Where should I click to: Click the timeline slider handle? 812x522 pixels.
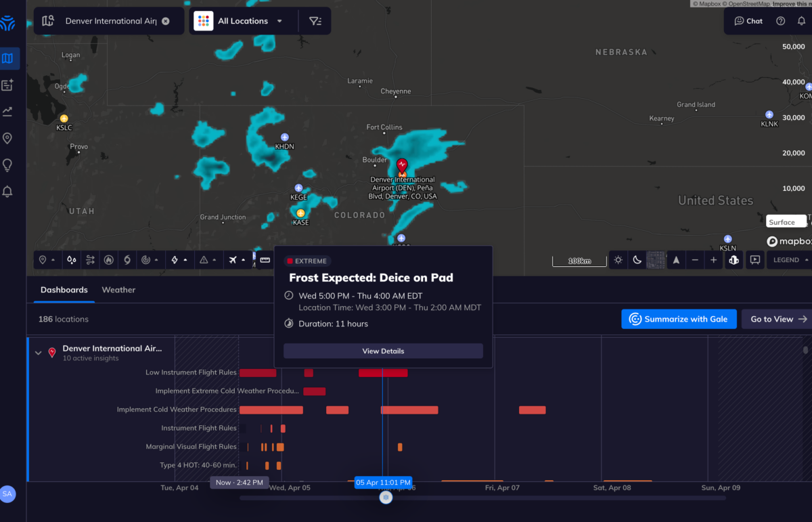point(386,498)
